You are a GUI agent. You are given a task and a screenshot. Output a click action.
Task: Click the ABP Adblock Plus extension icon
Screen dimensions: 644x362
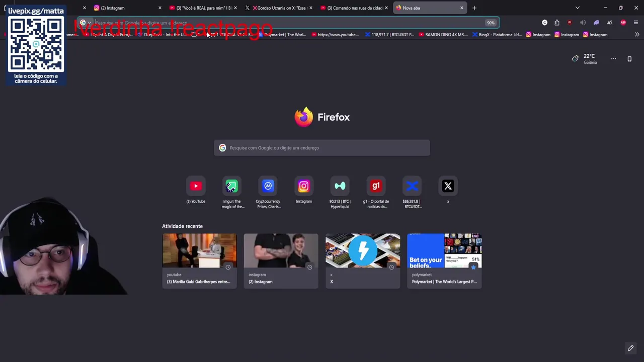tap(623, 23)
